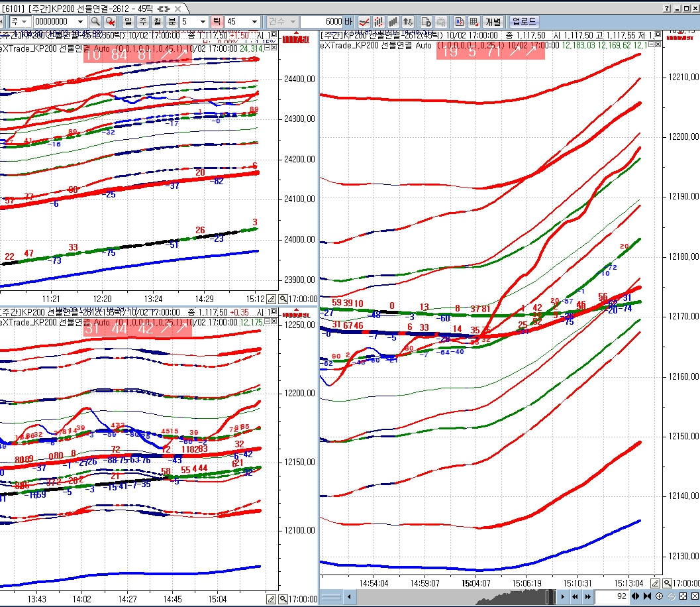
Task: Click the up-down arrows compare icon
Action: [407, 21]
